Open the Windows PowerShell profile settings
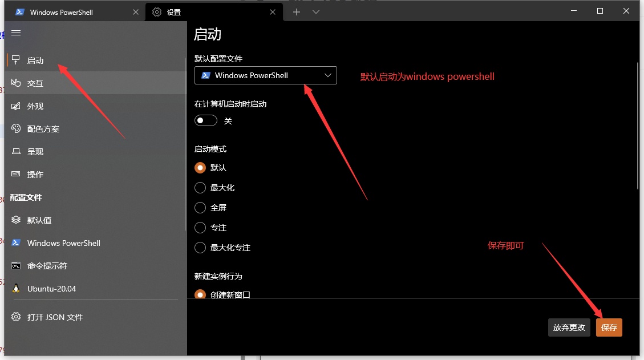644x360 pixels. [96, 243]
